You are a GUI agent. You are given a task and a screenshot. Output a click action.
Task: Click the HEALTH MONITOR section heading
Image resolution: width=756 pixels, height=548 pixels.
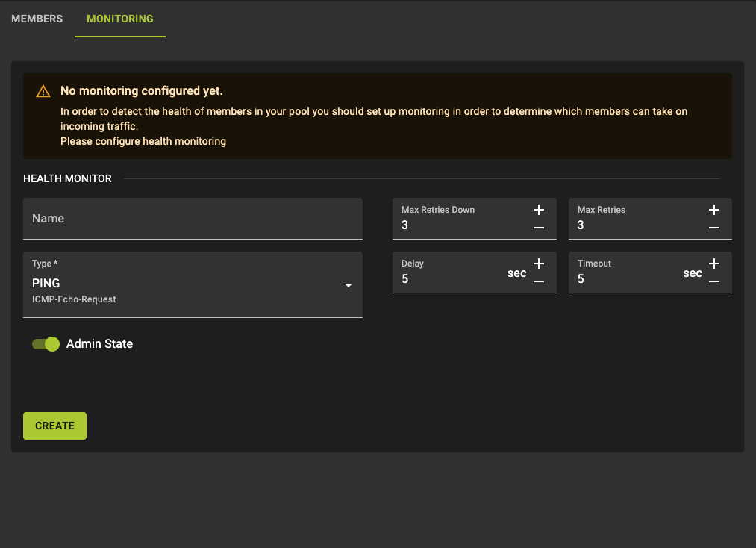[x=67, y=178]
